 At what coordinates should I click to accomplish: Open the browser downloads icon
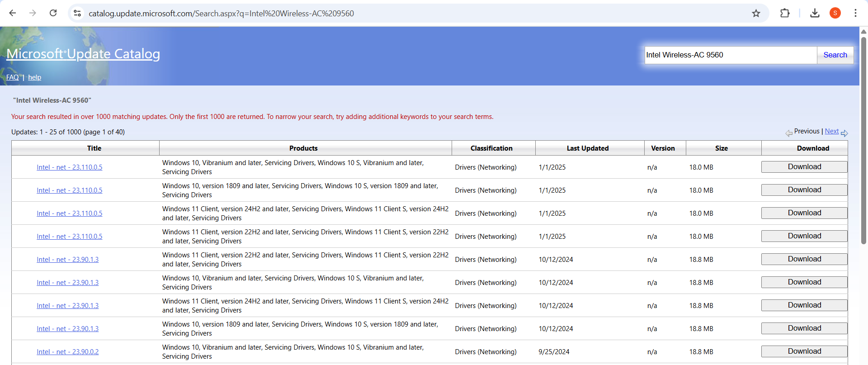815,13
